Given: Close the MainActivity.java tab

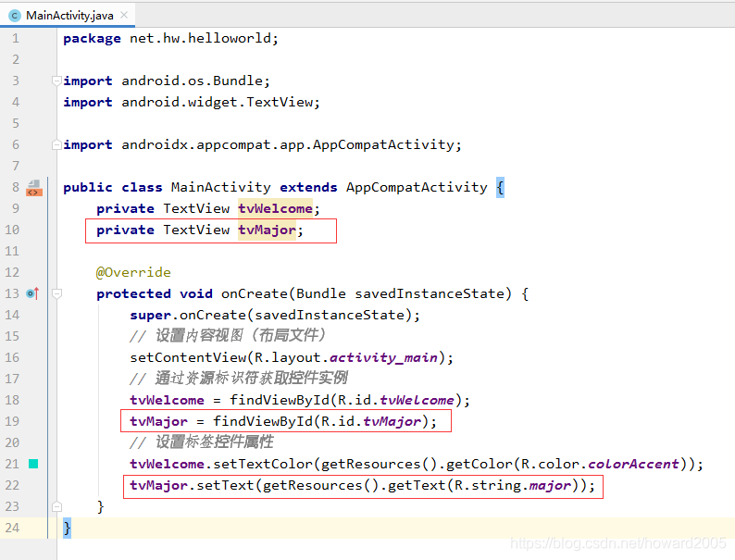Looking at the screenshot, I should pos(124,15).
